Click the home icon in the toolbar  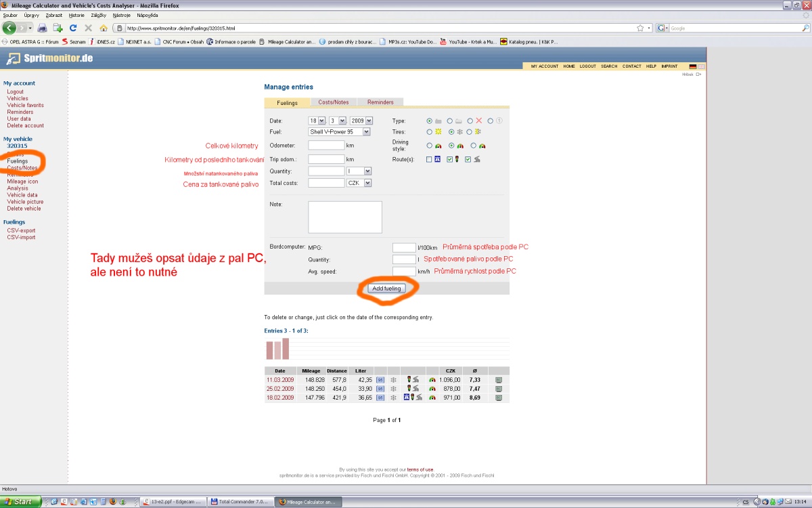tap(104, 28)
